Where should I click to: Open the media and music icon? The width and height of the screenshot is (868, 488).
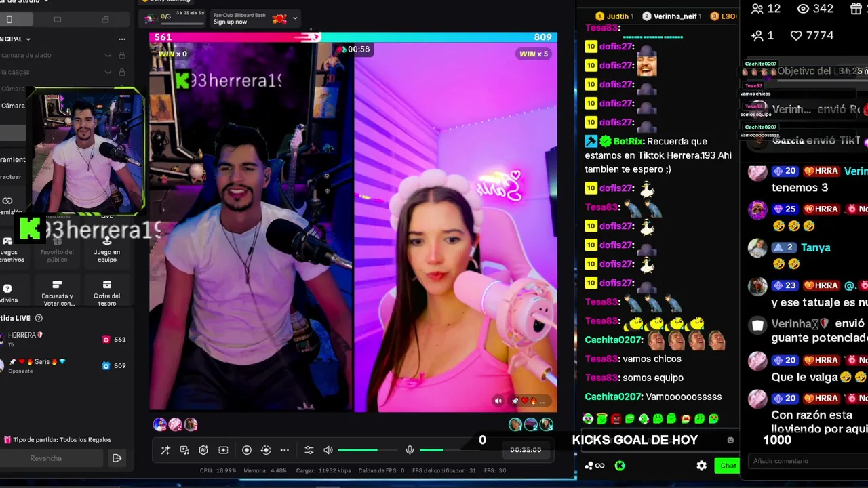(184, 450)
